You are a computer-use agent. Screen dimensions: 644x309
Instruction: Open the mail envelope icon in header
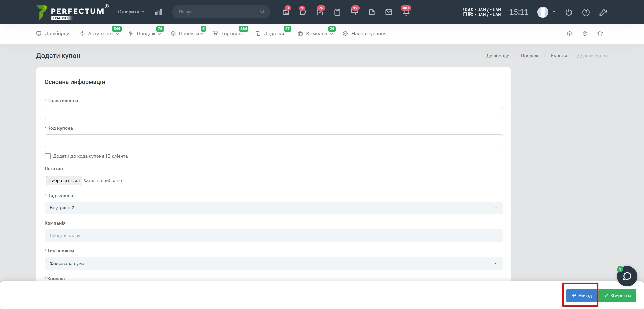point(389,12)
